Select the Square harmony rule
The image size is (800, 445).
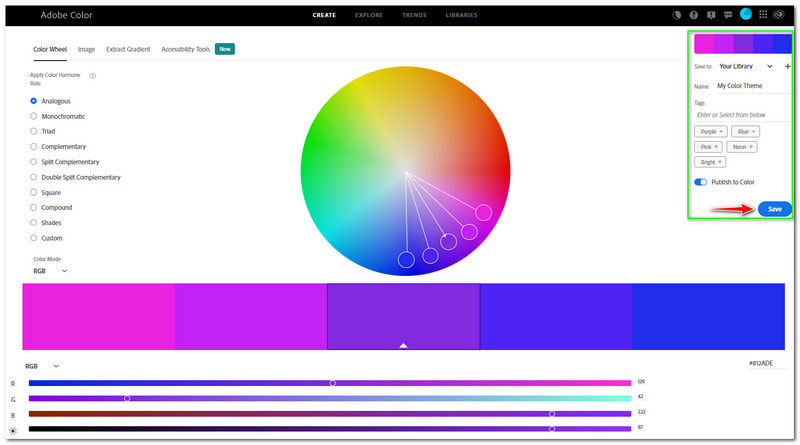click(34, 192)
